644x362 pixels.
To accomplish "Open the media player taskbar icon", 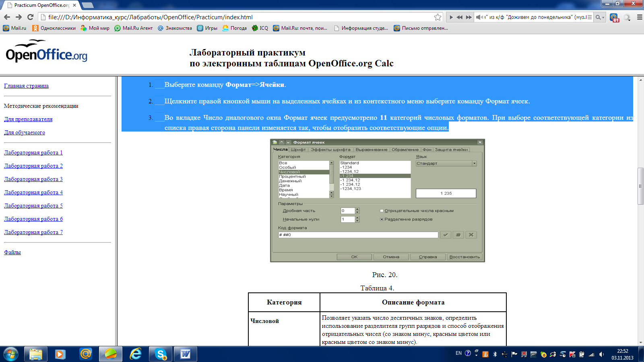I will click(x=60, y=354).
